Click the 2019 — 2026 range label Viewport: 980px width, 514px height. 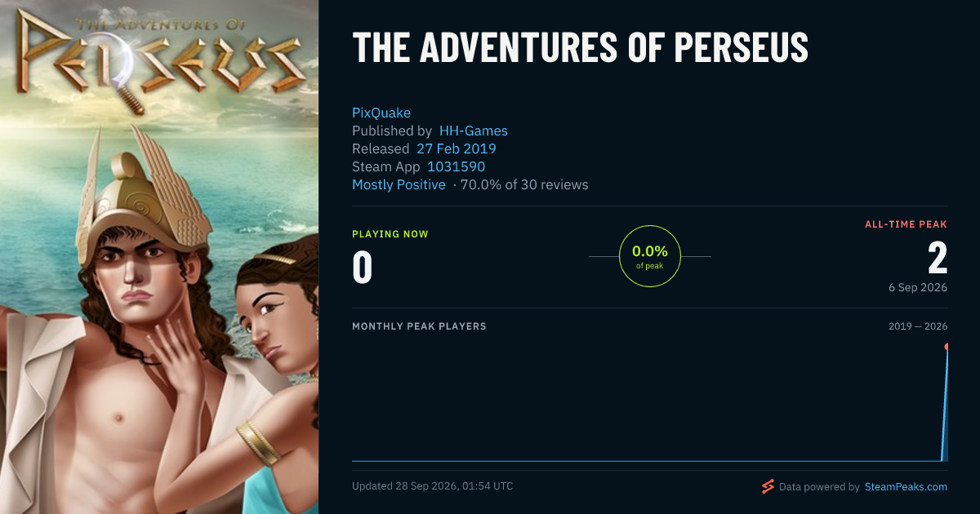pyautogui.click(x=918, y=326)
